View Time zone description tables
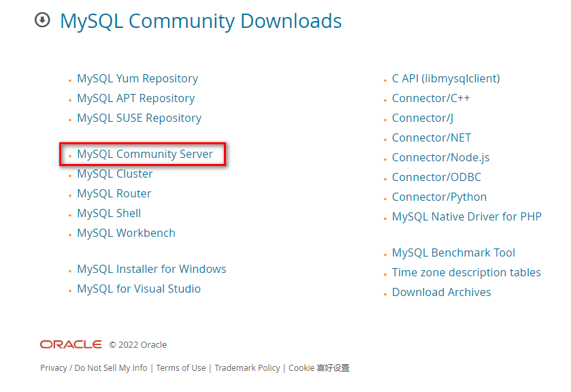 click(x=466, y=272)
